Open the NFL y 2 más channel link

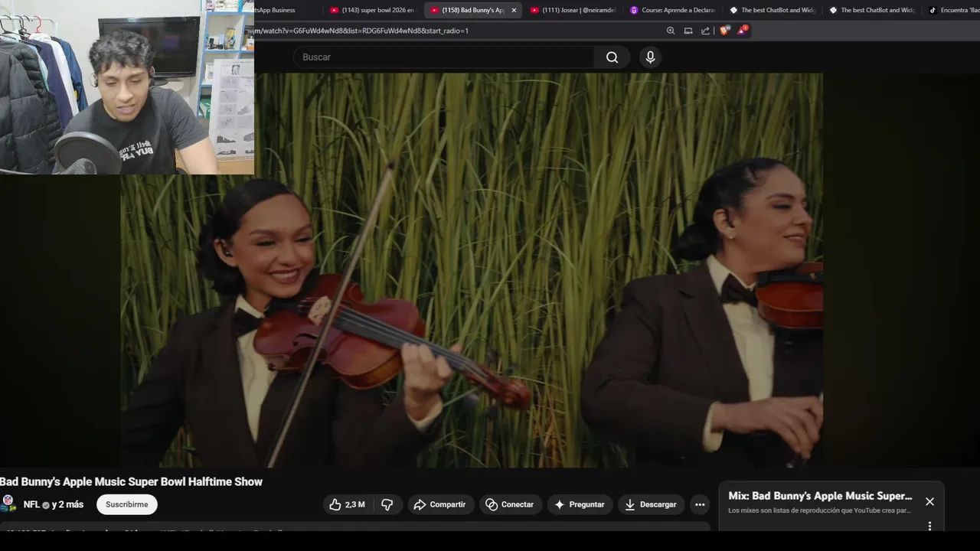54,504
